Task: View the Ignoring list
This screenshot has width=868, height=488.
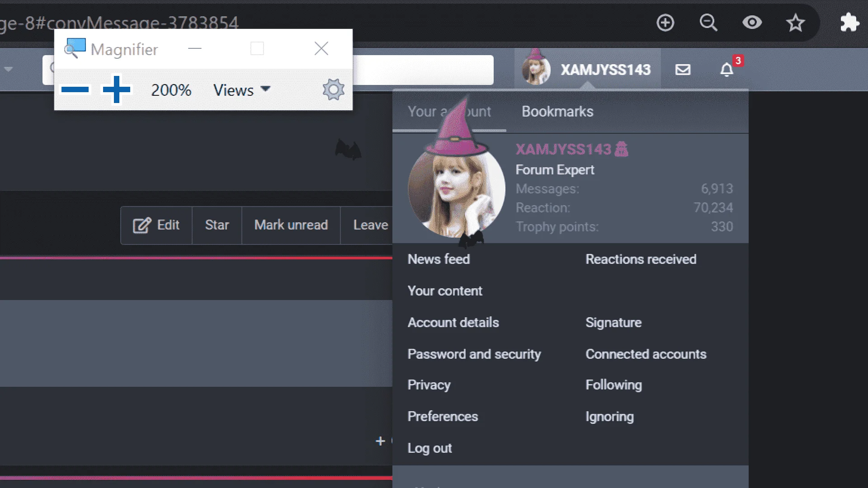Action: coord(609,417)
